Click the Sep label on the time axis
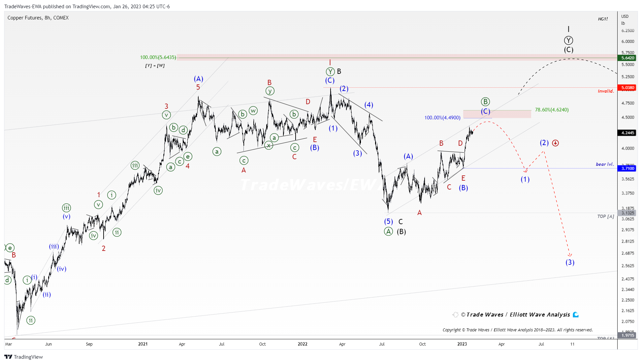 tap(89, 344)
